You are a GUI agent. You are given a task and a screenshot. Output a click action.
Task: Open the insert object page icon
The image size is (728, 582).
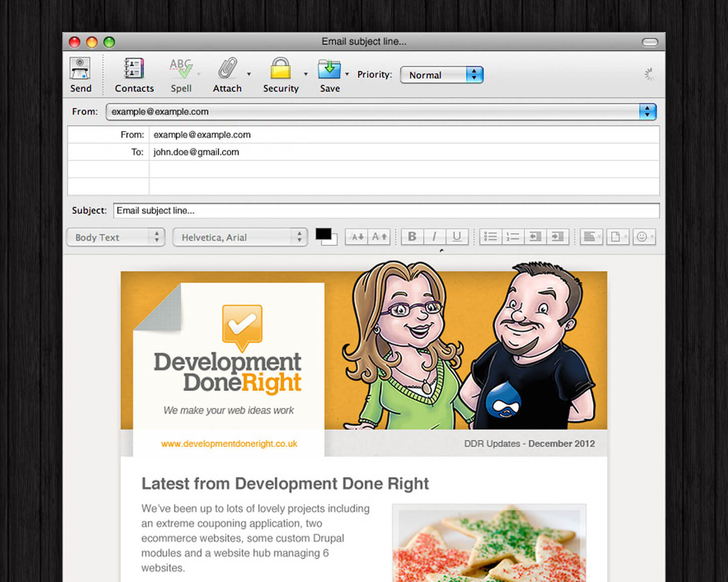[617, 237]
